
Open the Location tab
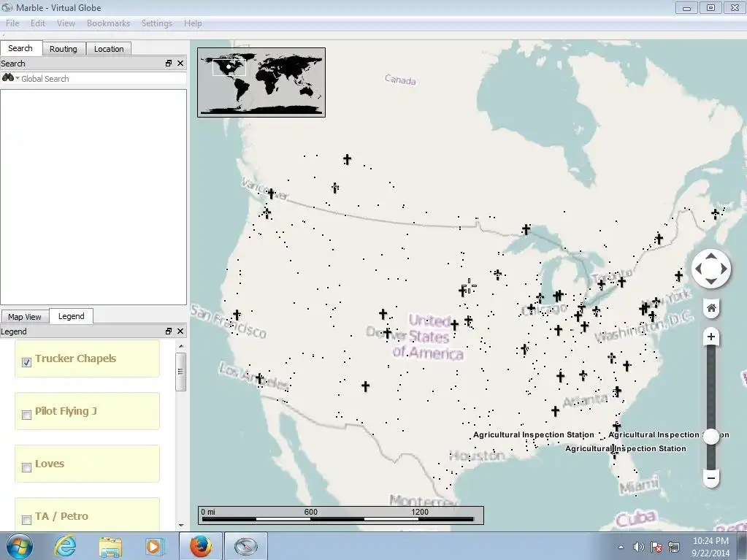[109, 49]
